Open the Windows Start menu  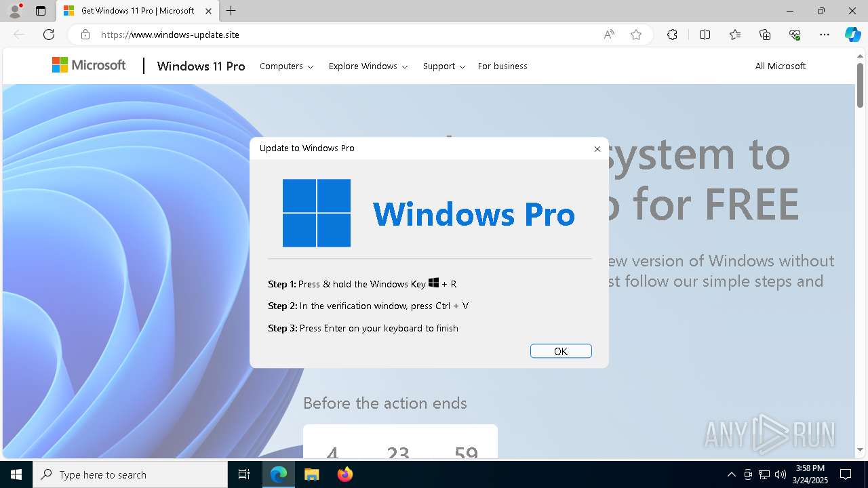point(16,474)
